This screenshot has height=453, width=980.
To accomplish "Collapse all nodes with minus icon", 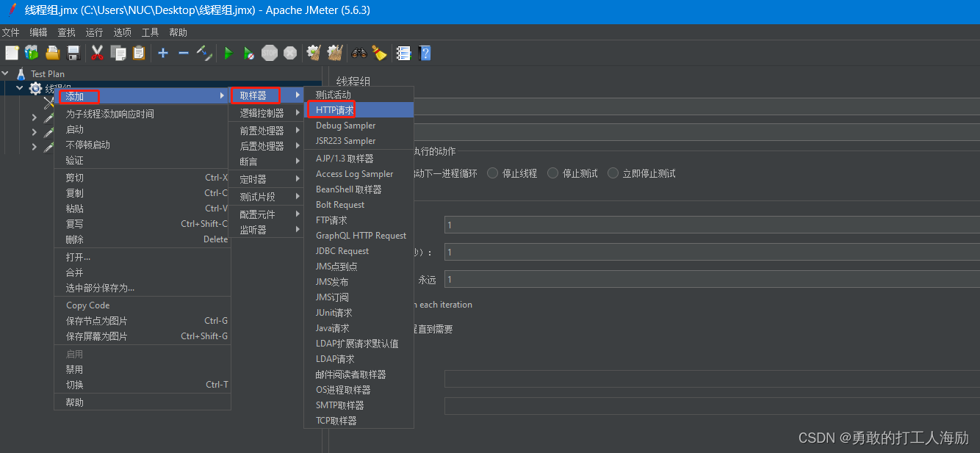I will click(184, 53).
